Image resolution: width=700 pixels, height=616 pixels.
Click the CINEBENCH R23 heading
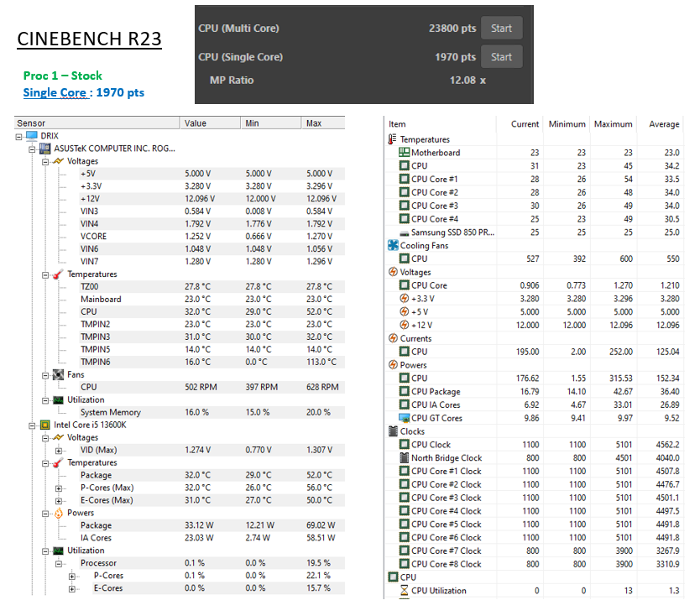pos(89,39)
